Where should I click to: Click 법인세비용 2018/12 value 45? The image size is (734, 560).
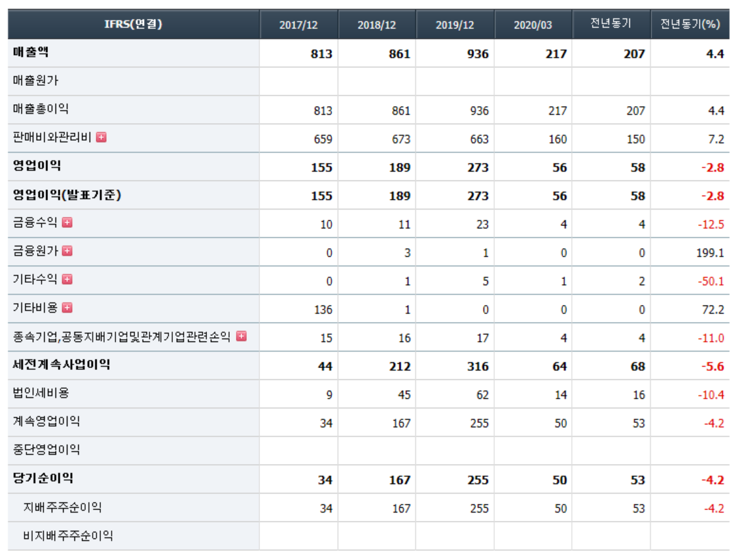point(405,395)
